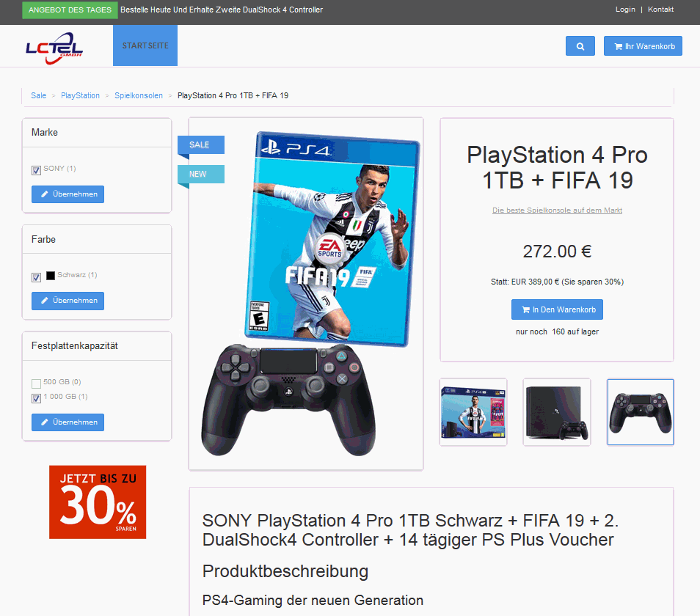Select the black Schwarz color swatch
The width and height of the screenshot is (700, 616).
pyautogui.click(x=51, y=276)
